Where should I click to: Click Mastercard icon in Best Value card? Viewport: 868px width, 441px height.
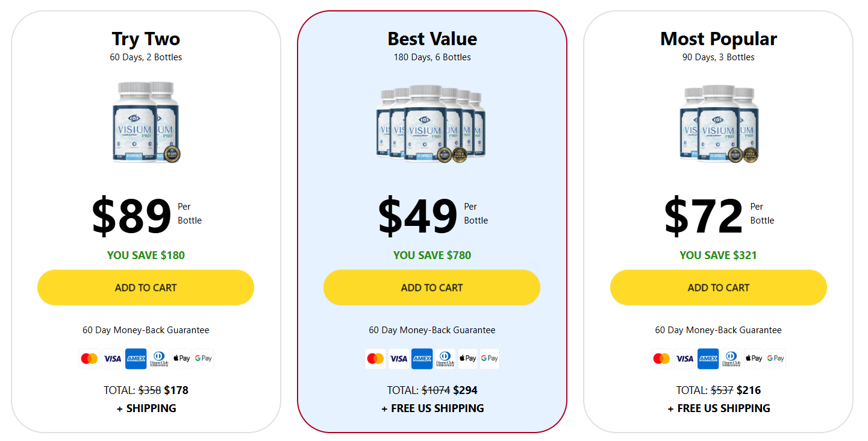[x=375, y=358]
